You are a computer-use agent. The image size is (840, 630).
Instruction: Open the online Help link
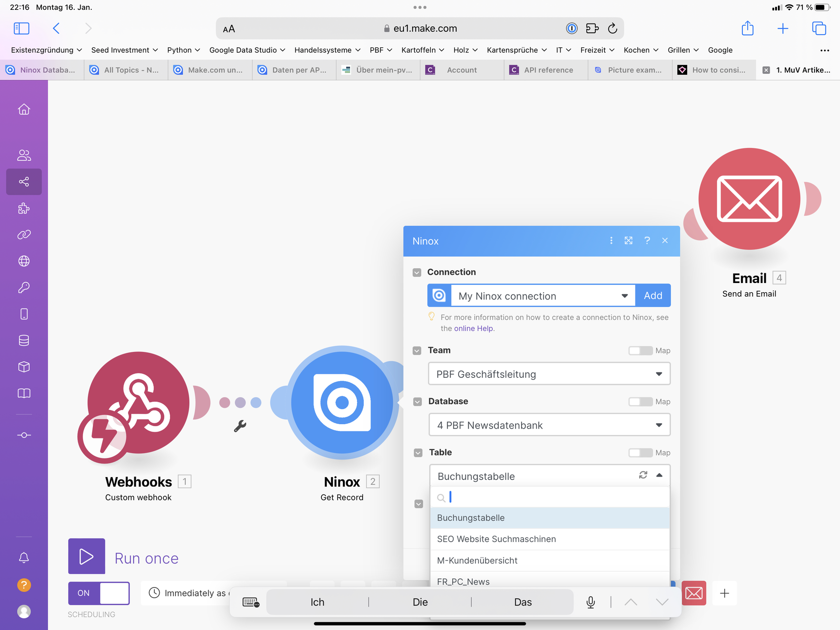pyautogui.click(x=473, y=328)
